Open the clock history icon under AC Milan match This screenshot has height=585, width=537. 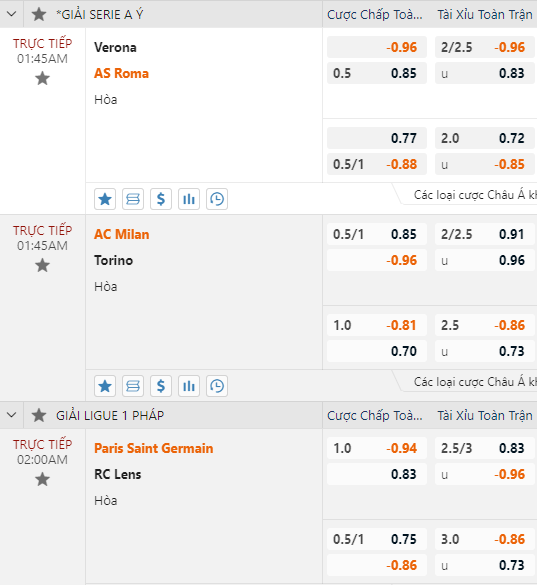[x=217, y=386]
